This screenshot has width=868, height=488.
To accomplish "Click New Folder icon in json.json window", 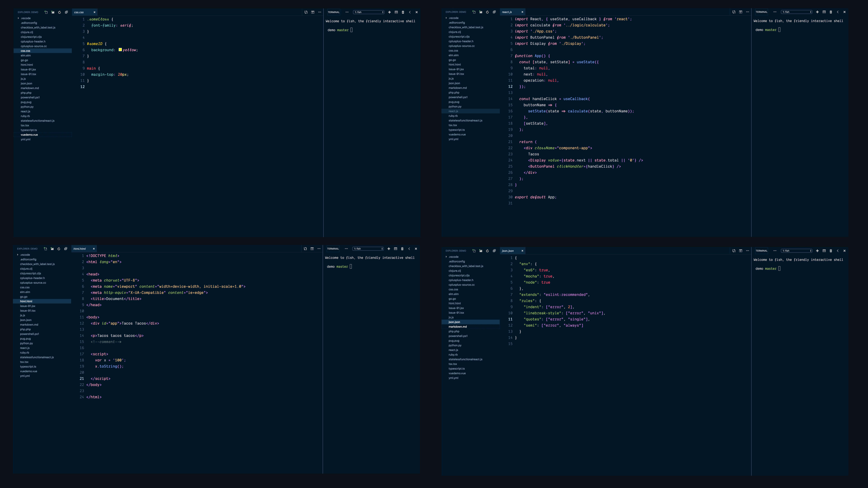I will pos(481,251).
